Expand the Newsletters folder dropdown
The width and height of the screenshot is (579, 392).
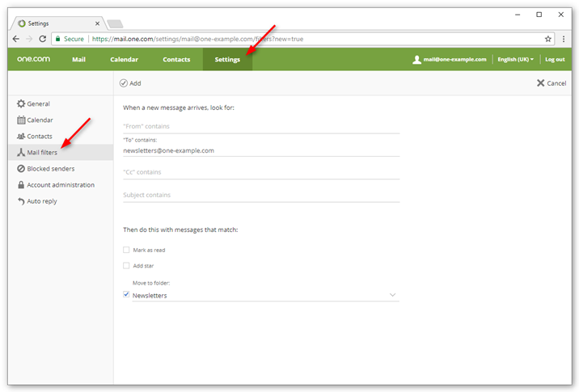point(392,295)
